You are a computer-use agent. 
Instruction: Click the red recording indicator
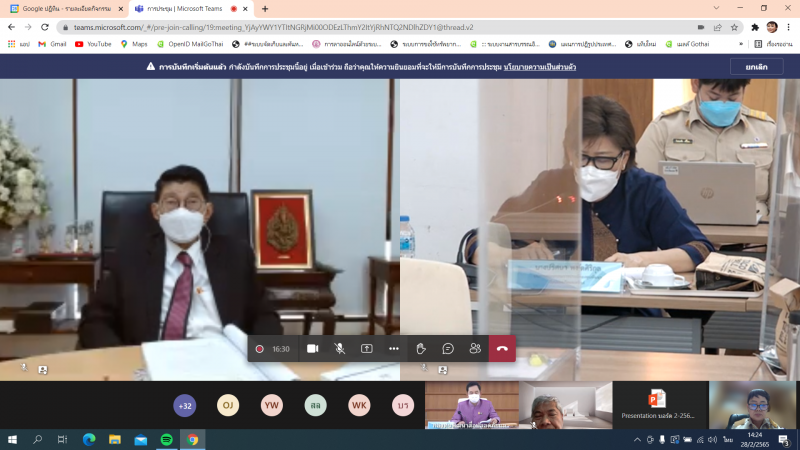pos(259,349)
